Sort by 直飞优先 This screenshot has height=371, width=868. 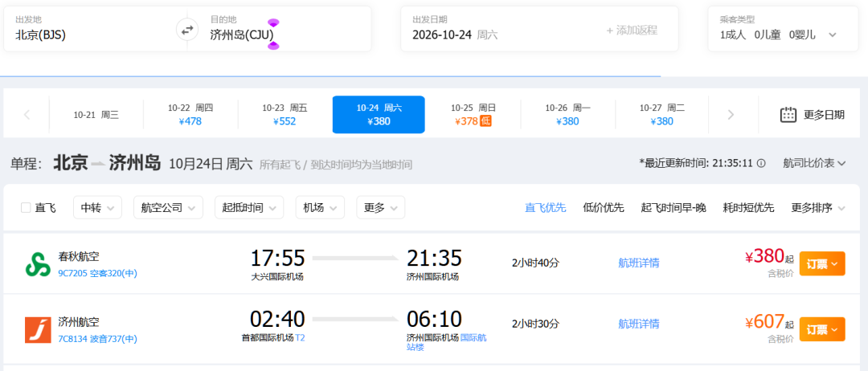545,209
